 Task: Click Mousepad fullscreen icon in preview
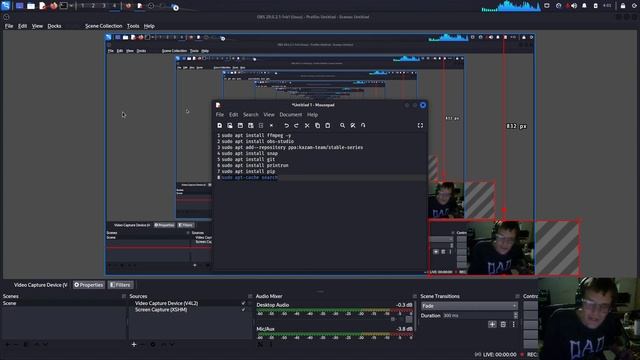[x=420, y=126]
